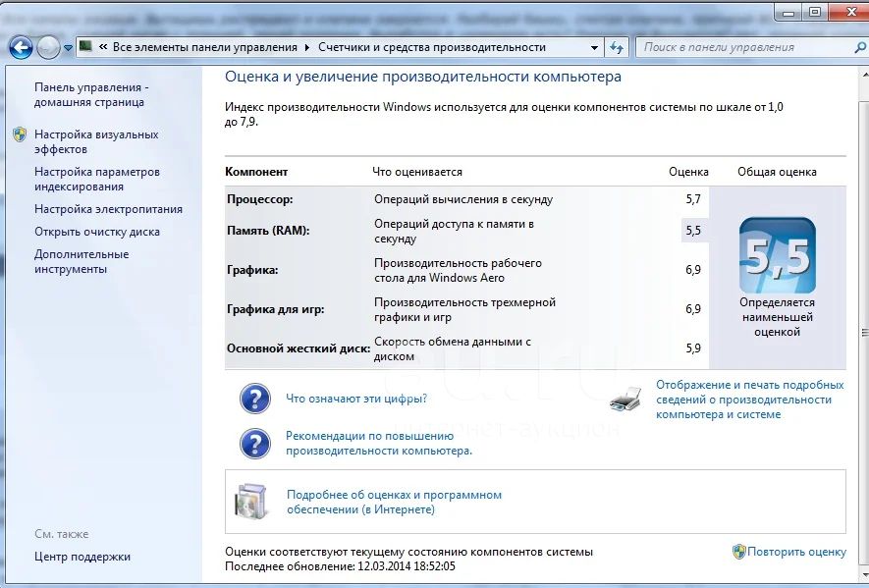Viewport: 869px width, 588px height.
Task: Click the magnifier search icon
Action: tap(861, 48)
